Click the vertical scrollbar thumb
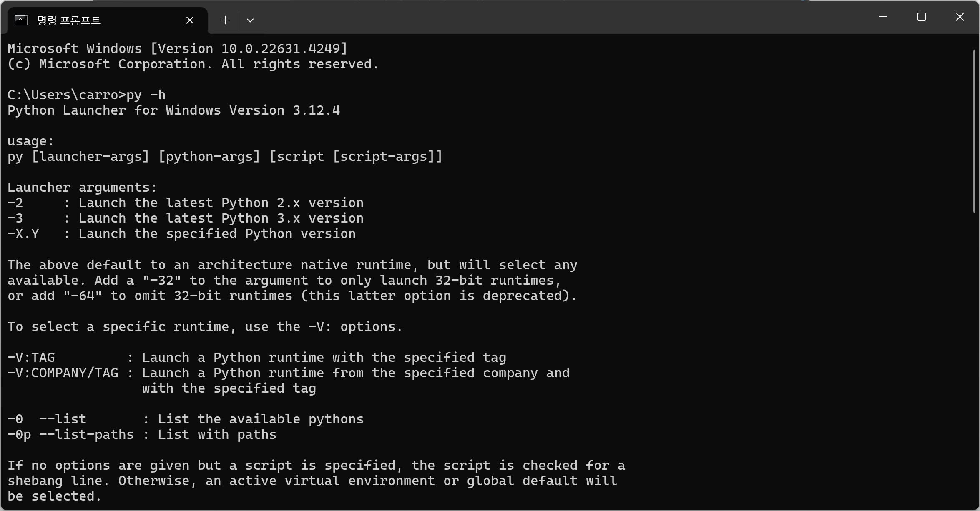Screen dimensions: 980x511 (x=975, y=131)
